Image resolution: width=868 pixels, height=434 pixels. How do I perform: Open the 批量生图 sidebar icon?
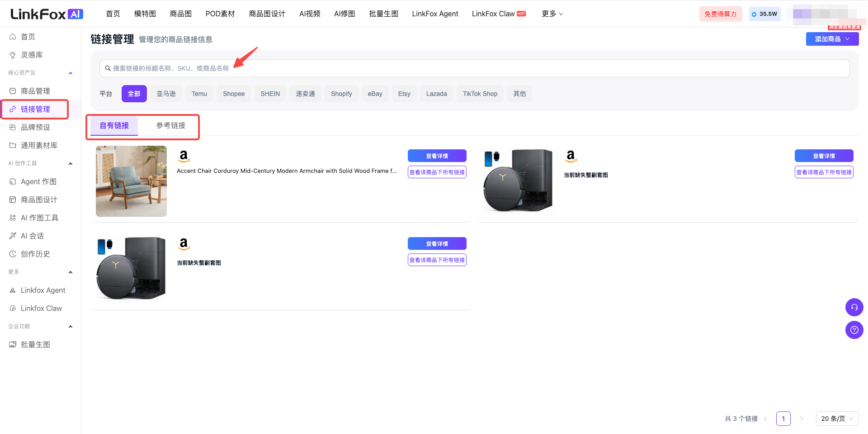click(x=13, y=344)
